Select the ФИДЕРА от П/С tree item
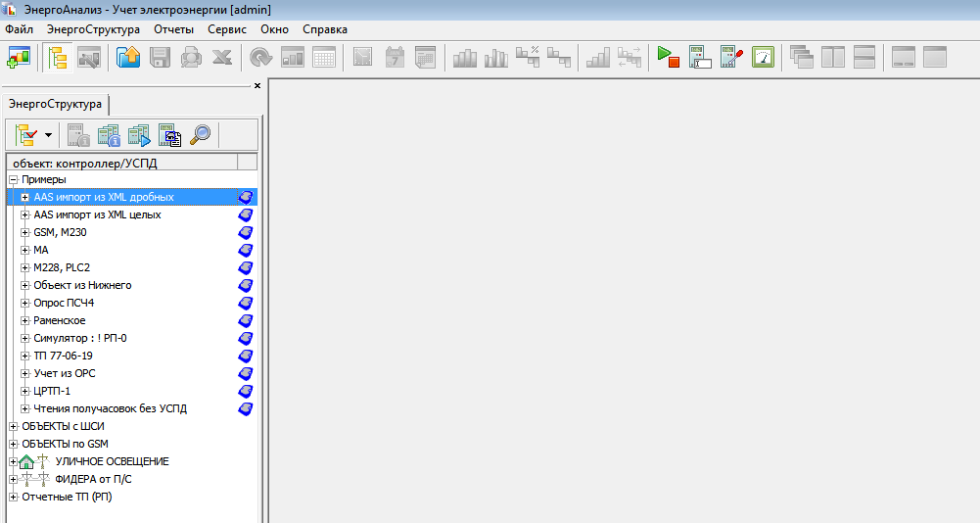The width and height of the screenshot is (980, 523). 93,479
